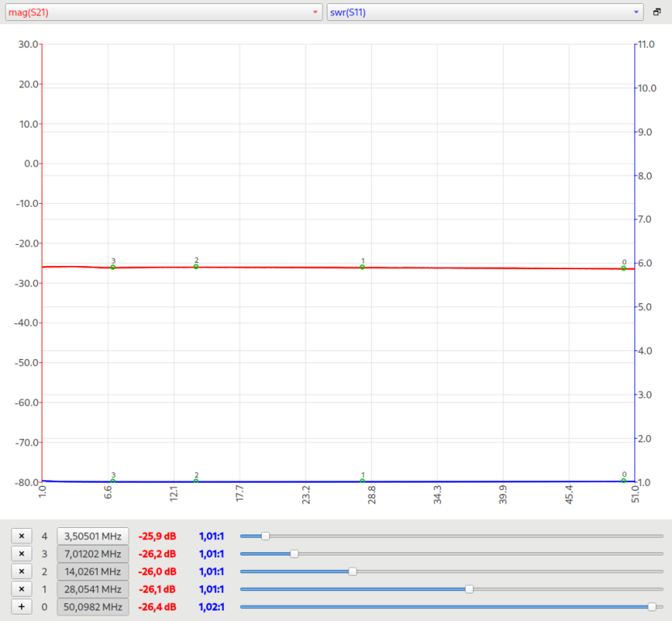This screenshot has width=672, height=621.
Task: Click the detach graph window icon
Action: click(x=657, y=12)
